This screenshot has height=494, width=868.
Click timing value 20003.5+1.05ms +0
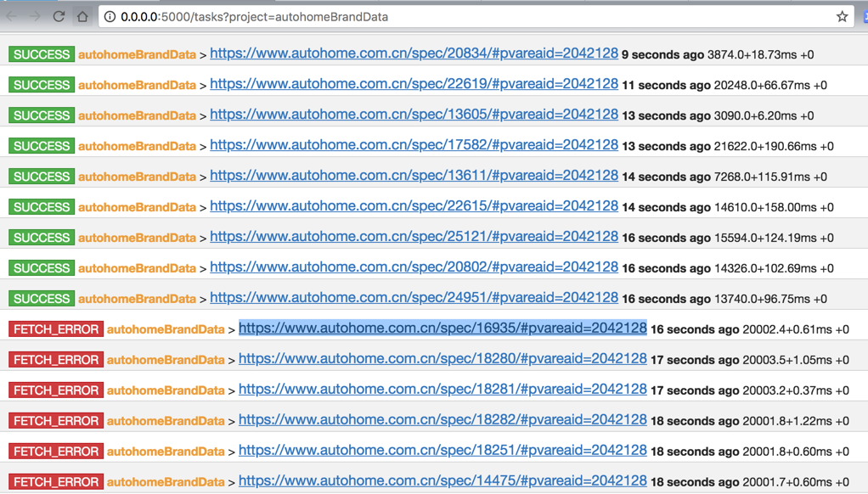pos(796,360)
